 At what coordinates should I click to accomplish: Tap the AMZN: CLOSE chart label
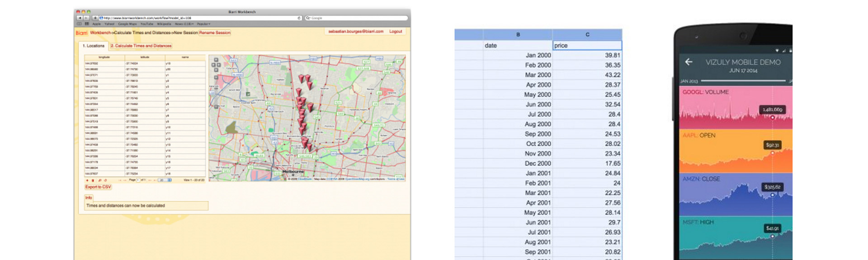click(x=701, y=179)
